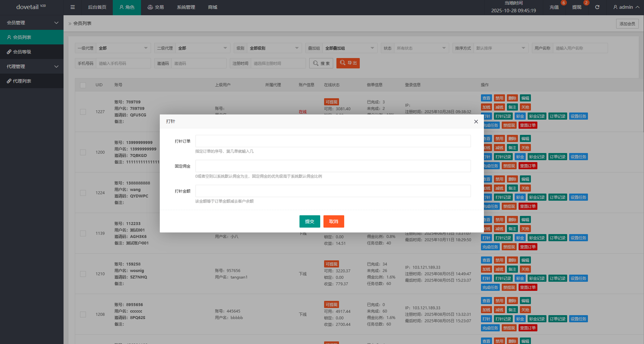Open the 充值 notifications badge
The width and height of the screenshot is (644, 344).
tap(554, 7)
